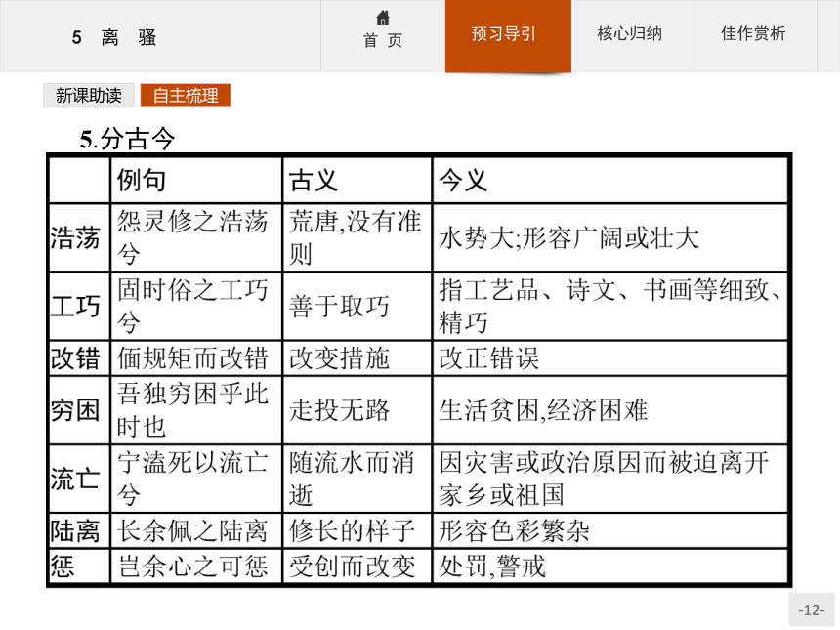This screenshot has width=840, height=630.
Task: Click example sentence 吾独穷困乎此时也
Action: [x=192, y=410]
